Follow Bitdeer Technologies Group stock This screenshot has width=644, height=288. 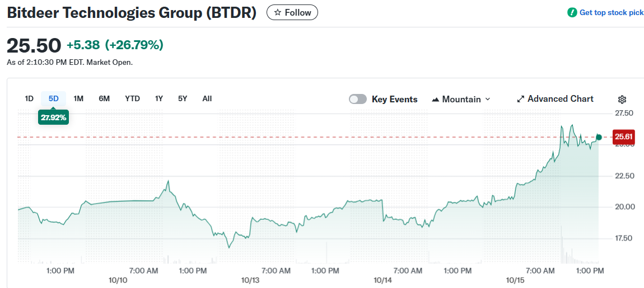click(x=292, y=12)
